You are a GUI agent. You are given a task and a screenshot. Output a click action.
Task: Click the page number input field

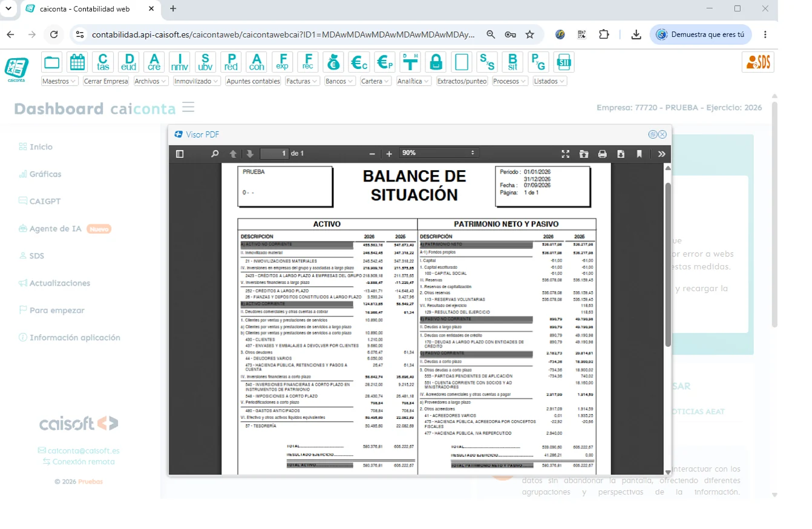(274, 154)
